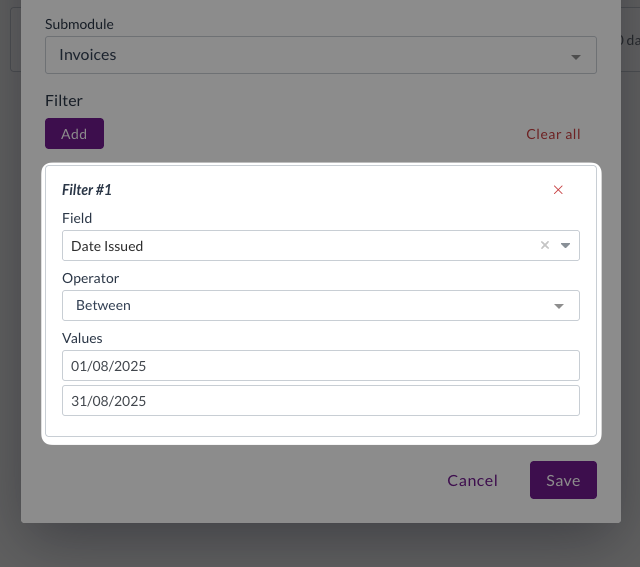The width and height of the screenshot is (640, 567).
Task: Click the Clear all link
Action: [553, 134]
